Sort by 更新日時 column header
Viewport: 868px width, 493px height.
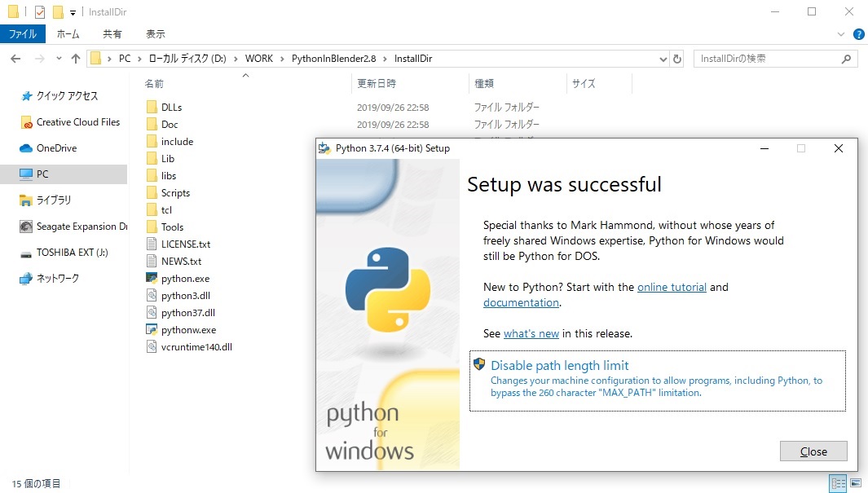pyautogui.click(x=377, y=84)
